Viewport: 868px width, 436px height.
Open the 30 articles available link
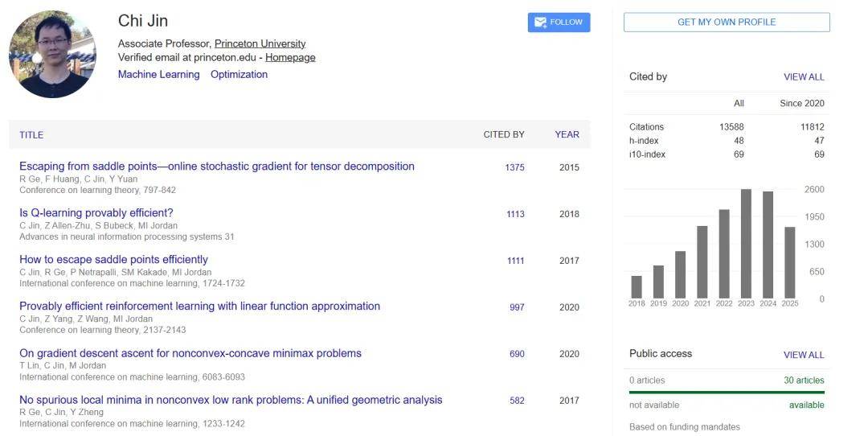pos(804,380)
